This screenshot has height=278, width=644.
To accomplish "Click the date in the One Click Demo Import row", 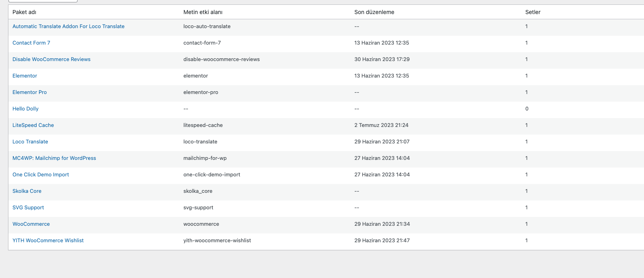I will point(382,175).
